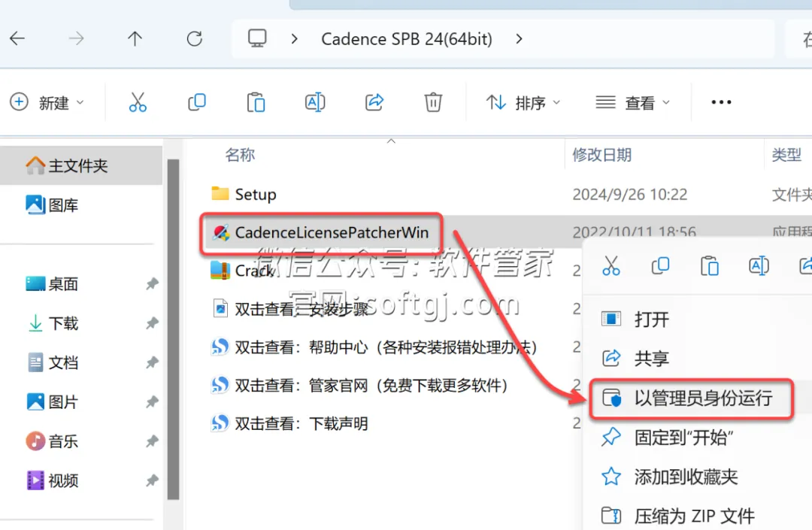The image size is (812, 530).
Task: Select 双击查看：下载声明 shortcut
Action: point(289,423)
